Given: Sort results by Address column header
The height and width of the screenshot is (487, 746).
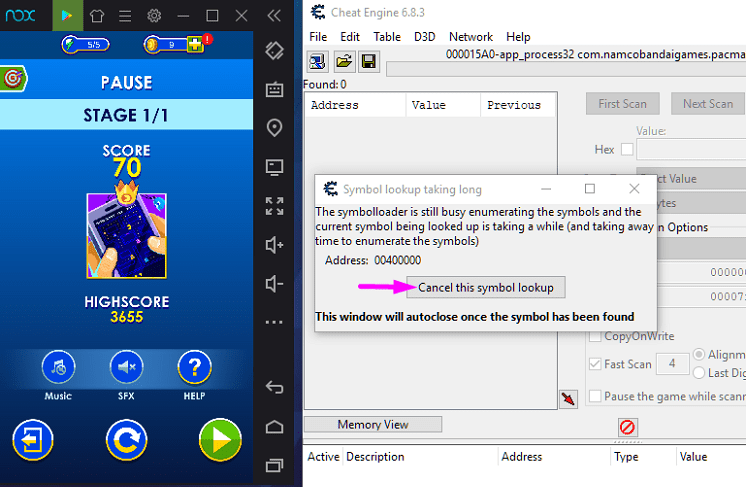Looking at the screenshot, I should click(356, 105).
